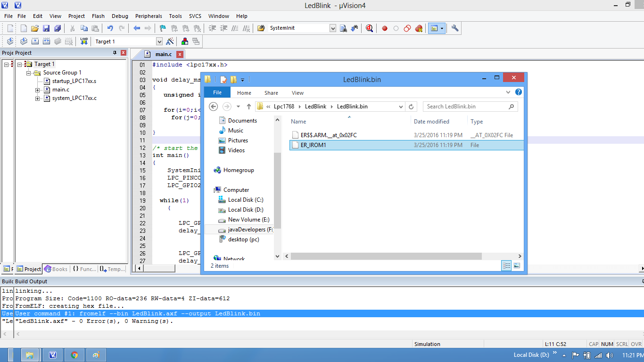Screen dimensions: 644x362
Task: Start the debug session with magnifier icon
Action: (370, 28)
